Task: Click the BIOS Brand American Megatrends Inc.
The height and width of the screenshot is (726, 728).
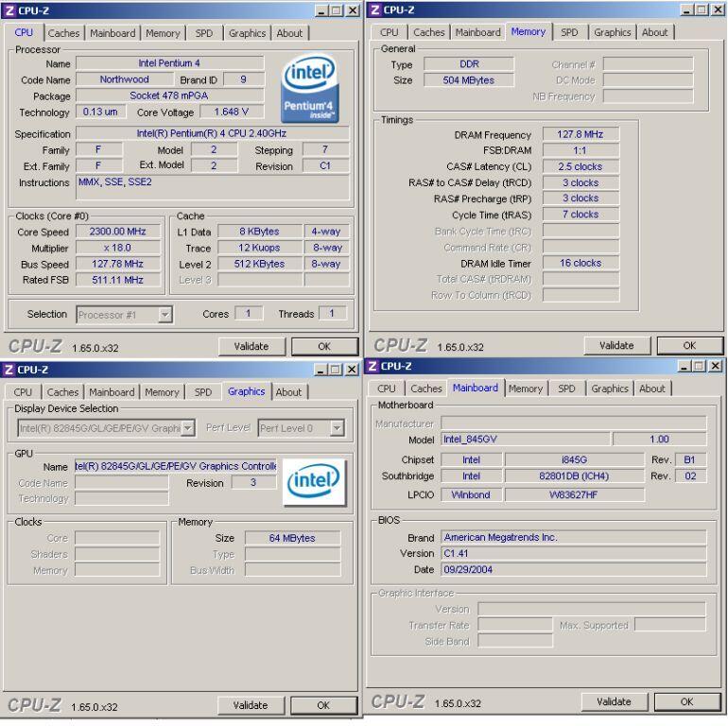Action: pos(573,538)
